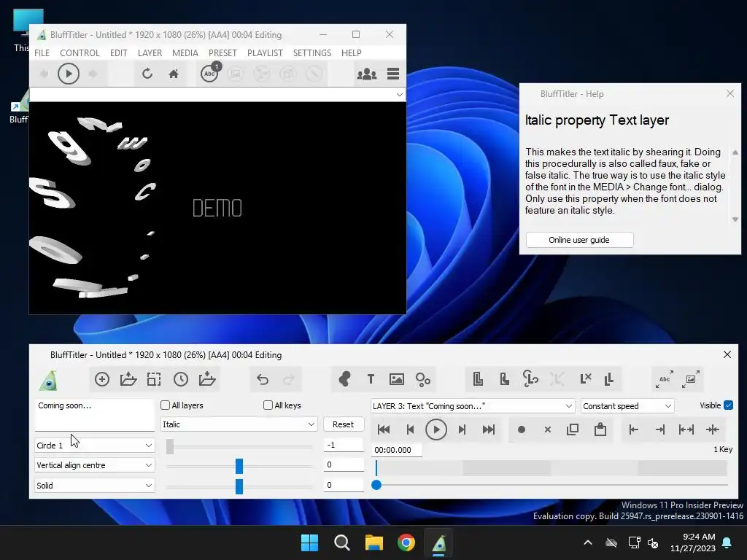Uncheck the Visible checkbox
Viewport: 747px width, 560px height.
point(728,405)
